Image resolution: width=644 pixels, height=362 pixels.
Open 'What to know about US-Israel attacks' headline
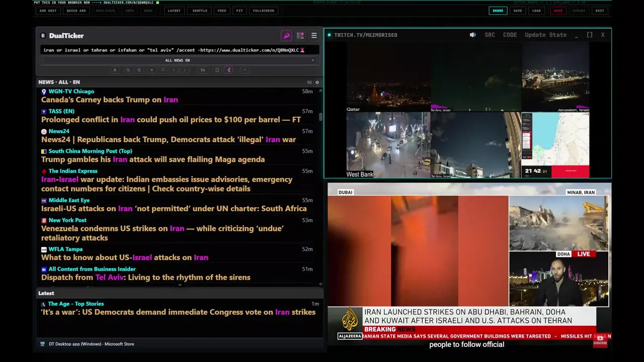tap(125, 257)
